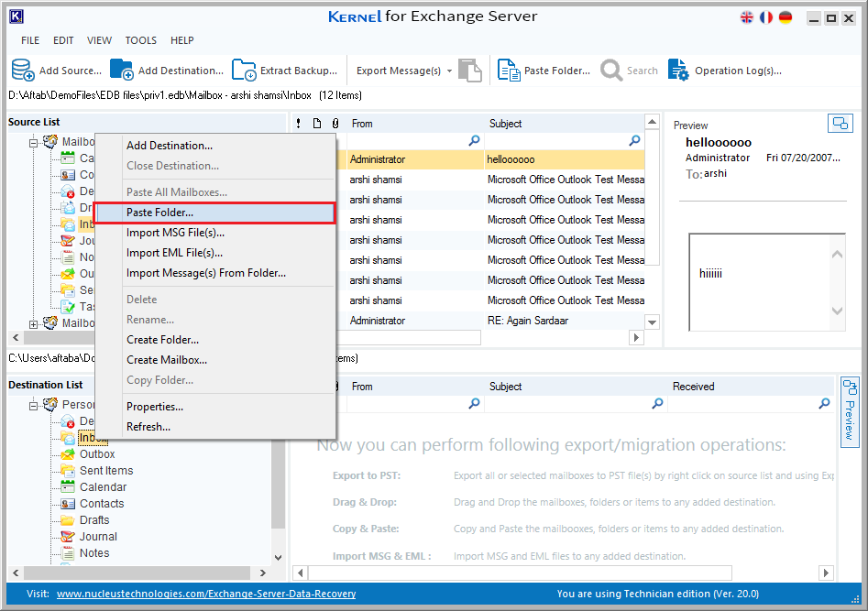Collapse the destination Personal folders tree node
Viewport: 868px width, 611px height.
[33, 406]
